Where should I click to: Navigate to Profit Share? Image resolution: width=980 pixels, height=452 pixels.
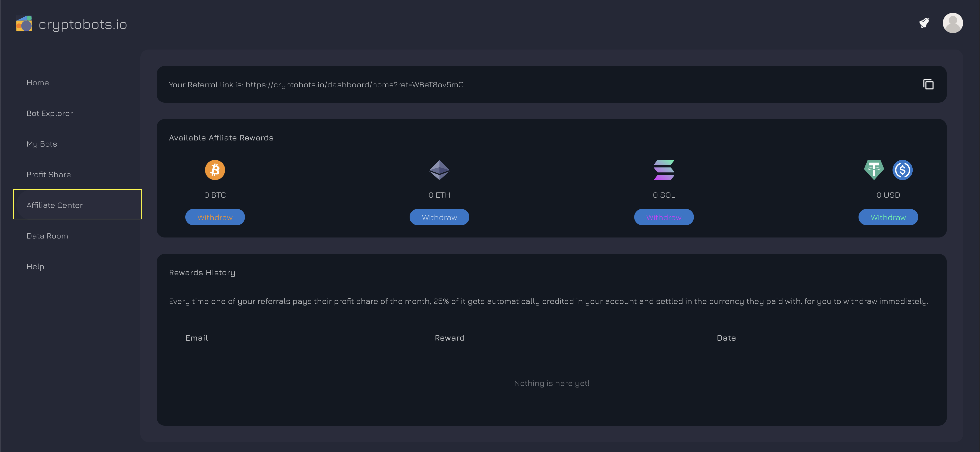tap(49, 174)
